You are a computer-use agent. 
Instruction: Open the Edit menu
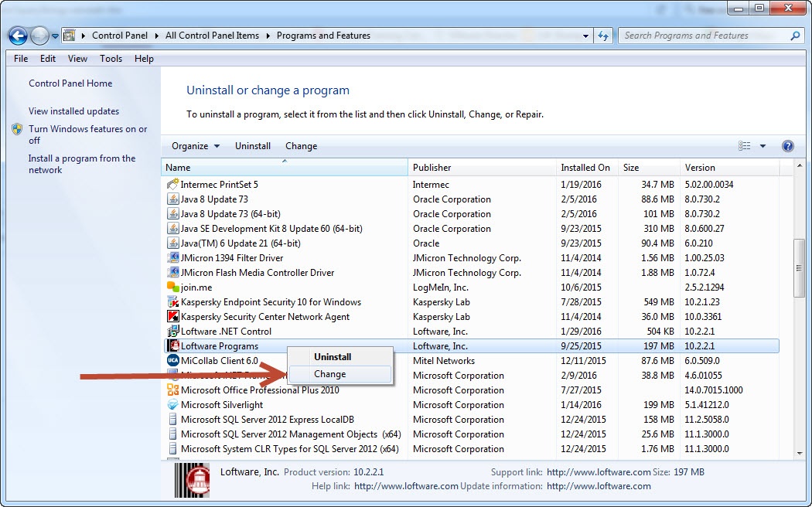pyautogui.click(x=48, y=59)
